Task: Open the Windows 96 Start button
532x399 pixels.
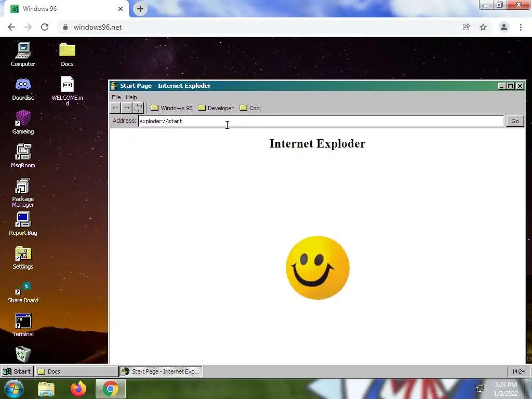Action: click(x=17, y=371)
